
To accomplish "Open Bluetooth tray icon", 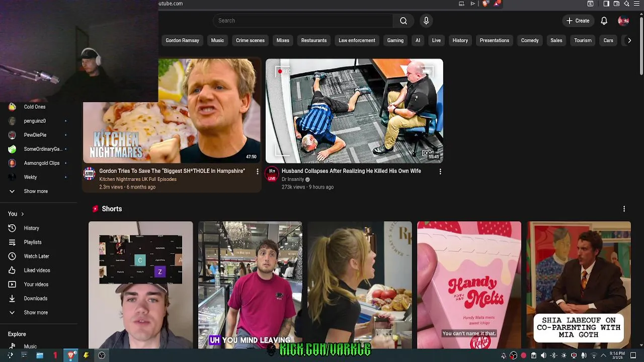I will 553,355.
